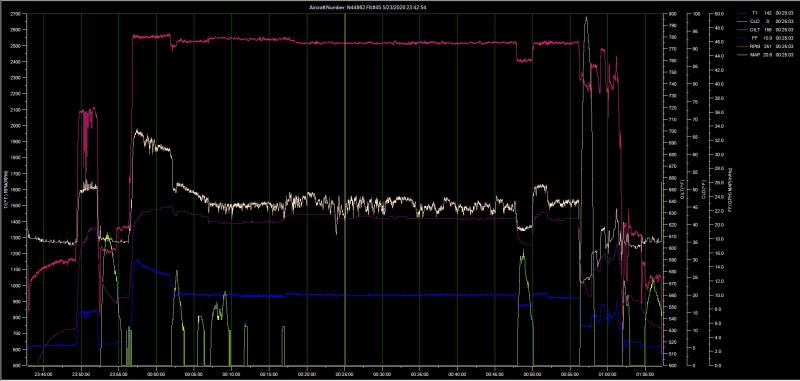Click the FF blue line sample in legend
Screen dimensions: 800x381
click(x=743, y=38)
